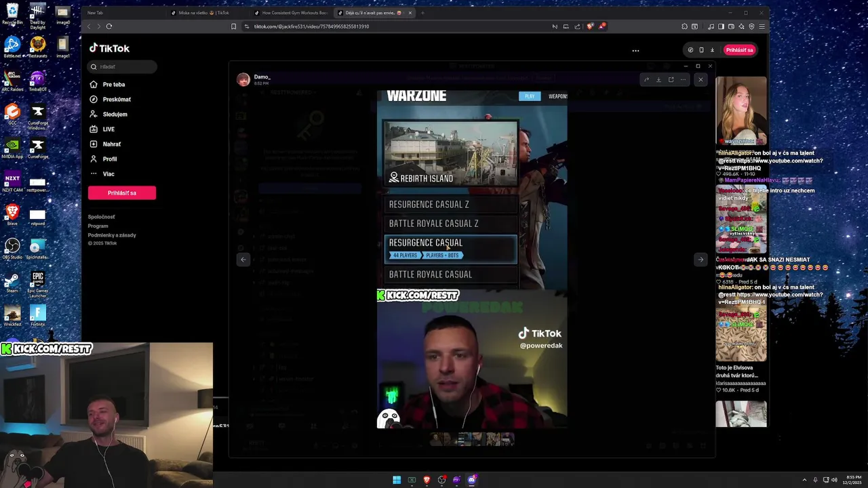Viewport: 868px width, 488px height.
Task: Click red Prihlásiť sa sidebar button
Action: 122,193
